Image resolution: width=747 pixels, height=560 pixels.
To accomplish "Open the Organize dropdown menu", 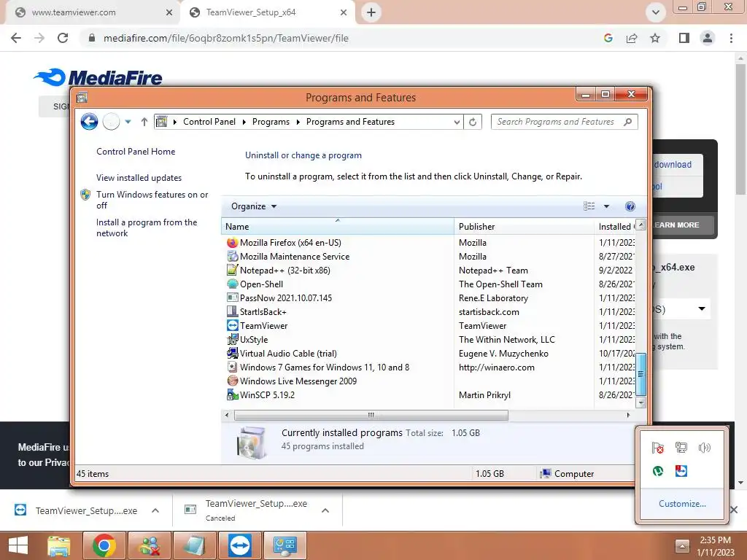I will pos(253,206).
